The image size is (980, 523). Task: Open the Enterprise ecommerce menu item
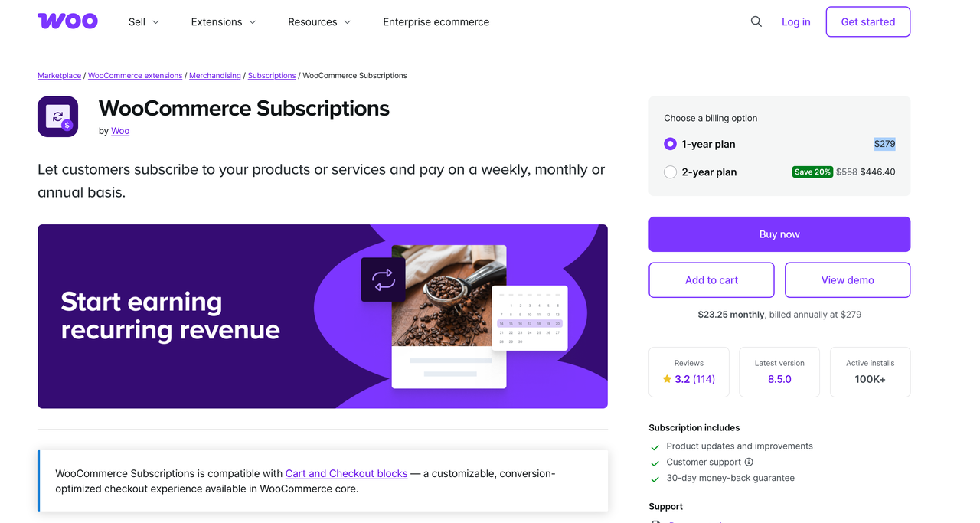point(436,21)
